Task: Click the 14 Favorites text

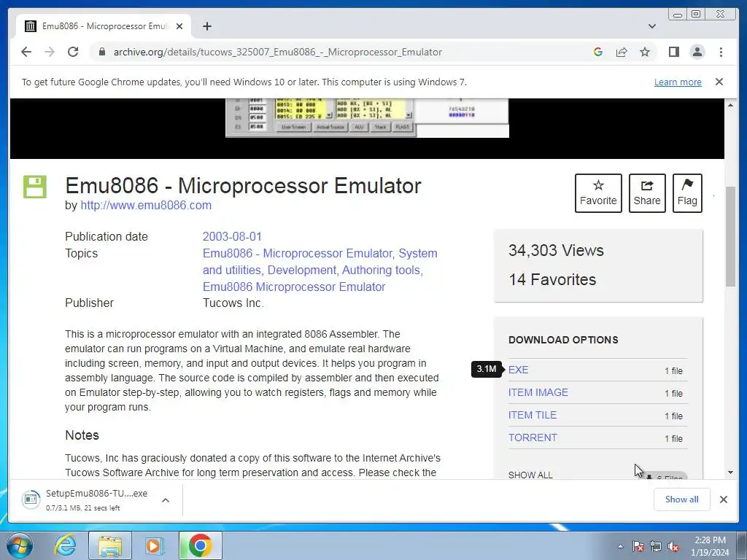Action: coord(552,279)
